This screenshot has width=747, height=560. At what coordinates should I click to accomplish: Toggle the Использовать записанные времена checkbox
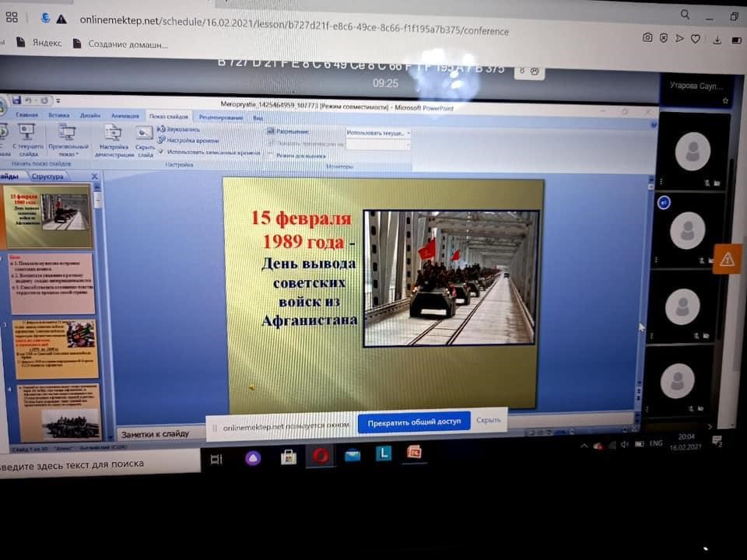click(161, 152)
